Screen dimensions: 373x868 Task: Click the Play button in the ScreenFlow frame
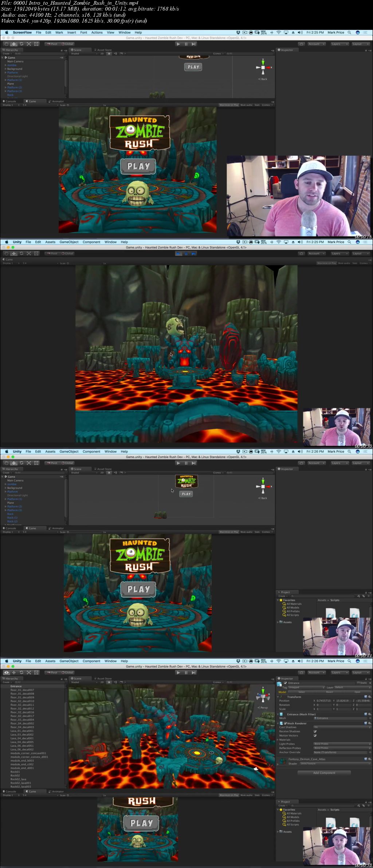178,44
